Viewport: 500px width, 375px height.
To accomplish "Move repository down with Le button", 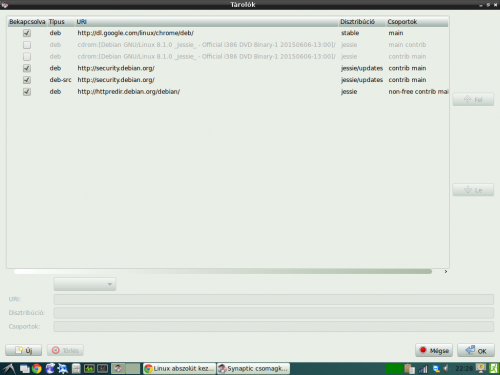I will click(473, 190).
